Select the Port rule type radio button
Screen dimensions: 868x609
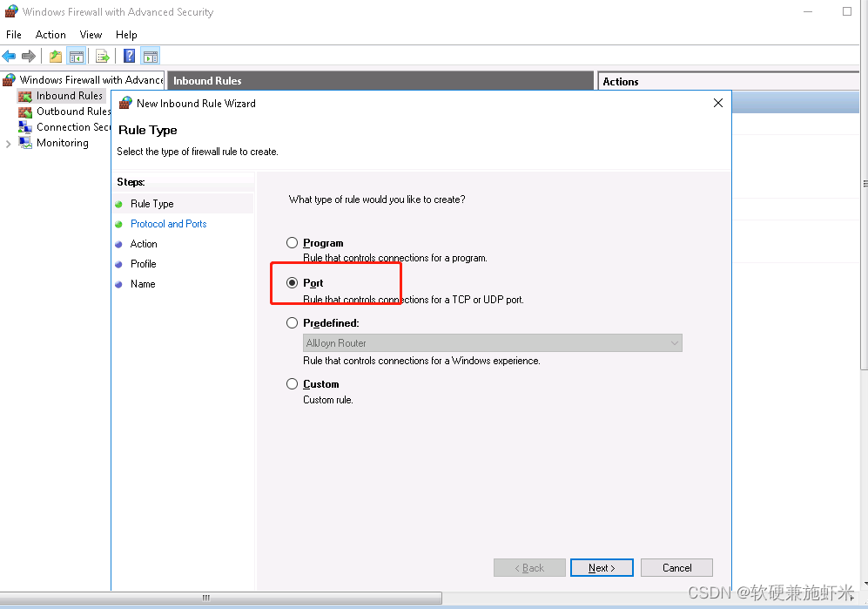point(292,282)
